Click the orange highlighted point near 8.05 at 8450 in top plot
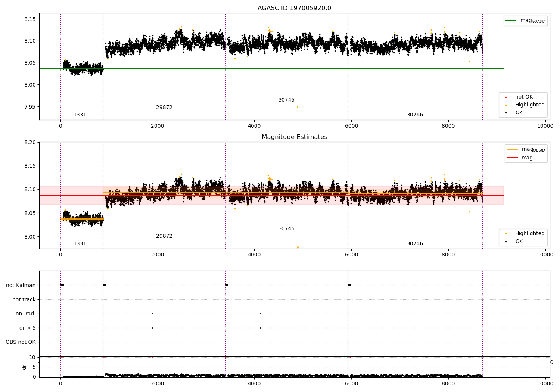 pos(470,62)
